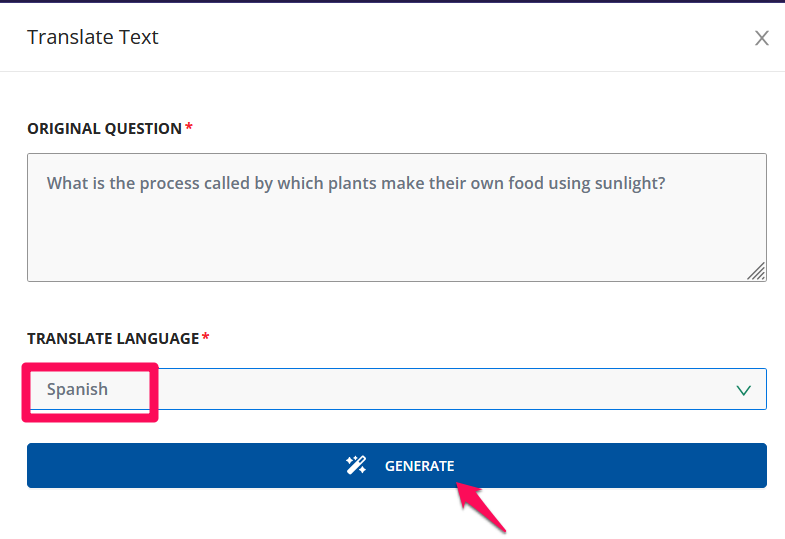This screenshot has width=785, height=539.
Task: Click the green chevron in language field
Action: pos(743,390)
